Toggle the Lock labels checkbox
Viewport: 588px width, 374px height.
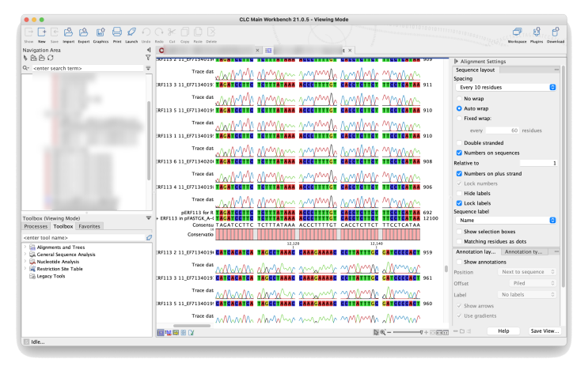click(x=459, y=203)
